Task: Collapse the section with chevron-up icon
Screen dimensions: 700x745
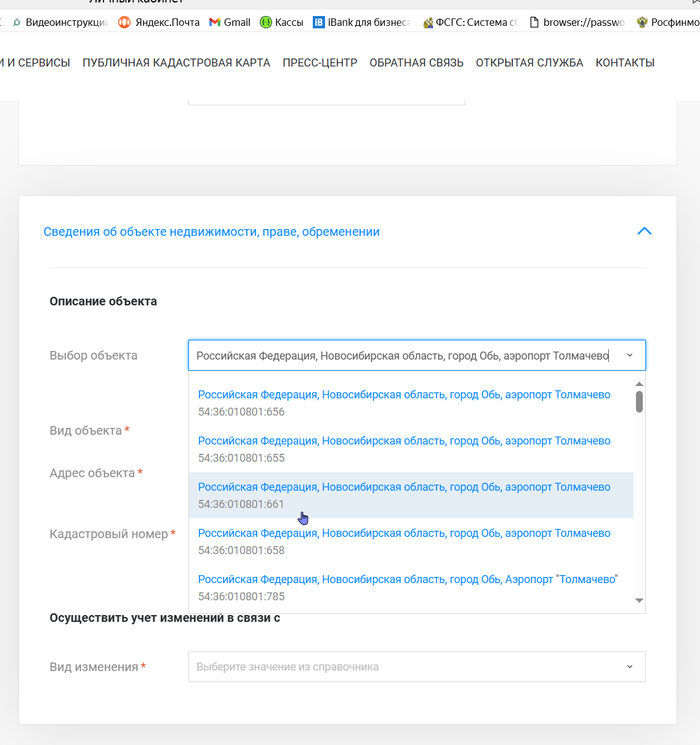Action: tap(645, 232)
